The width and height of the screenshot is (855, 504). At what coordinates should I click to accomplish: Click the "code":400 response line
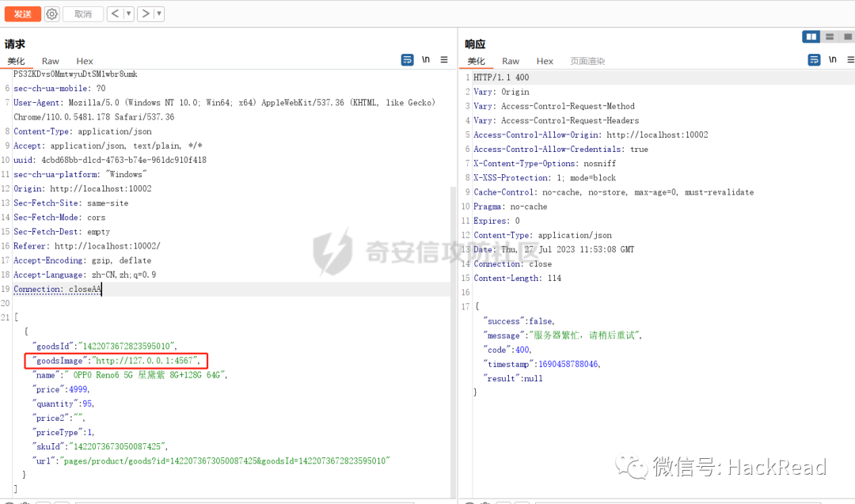point(507,350)
